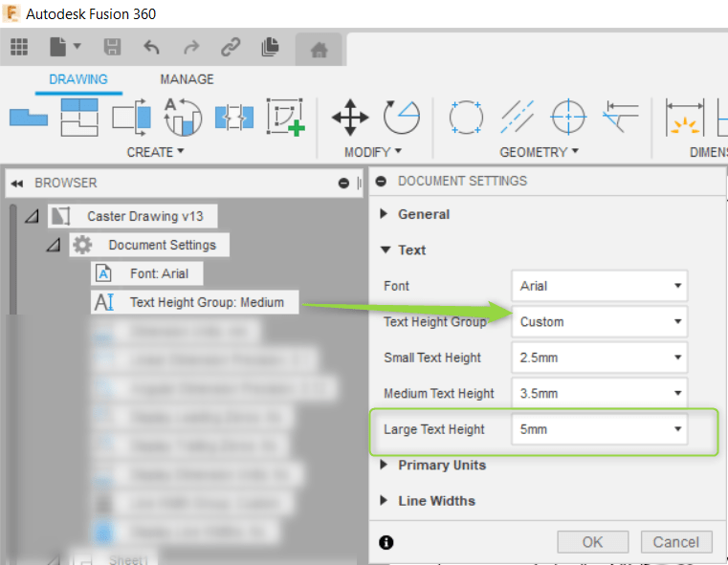Open the home tab icon
728x565 pixels.
click(x=320, y=50)
